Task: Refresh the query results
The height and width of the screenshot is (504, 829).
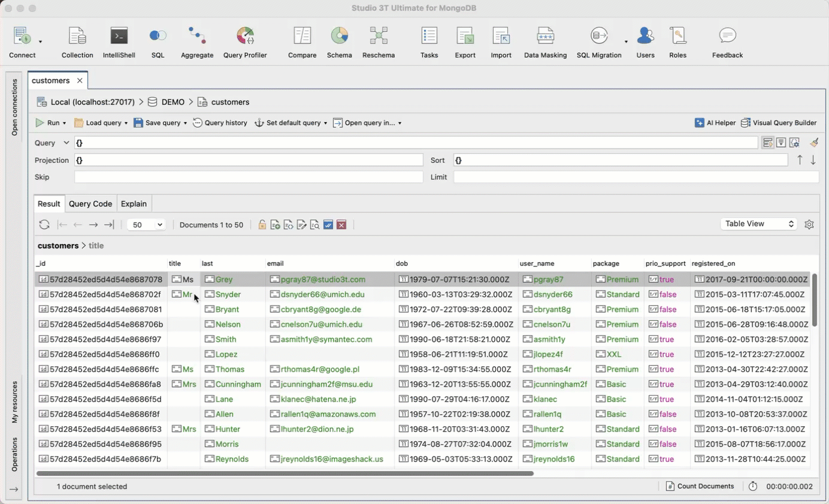Action: [44, 224]
